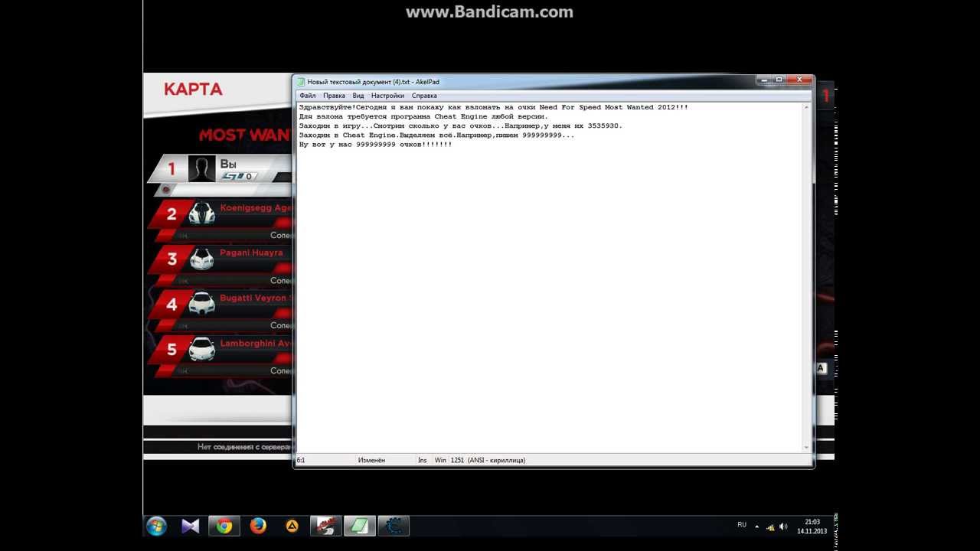Switch to Need For Speed game in taskbar
Viewport: 980px width, 551px height.
(x=325, y=526)
